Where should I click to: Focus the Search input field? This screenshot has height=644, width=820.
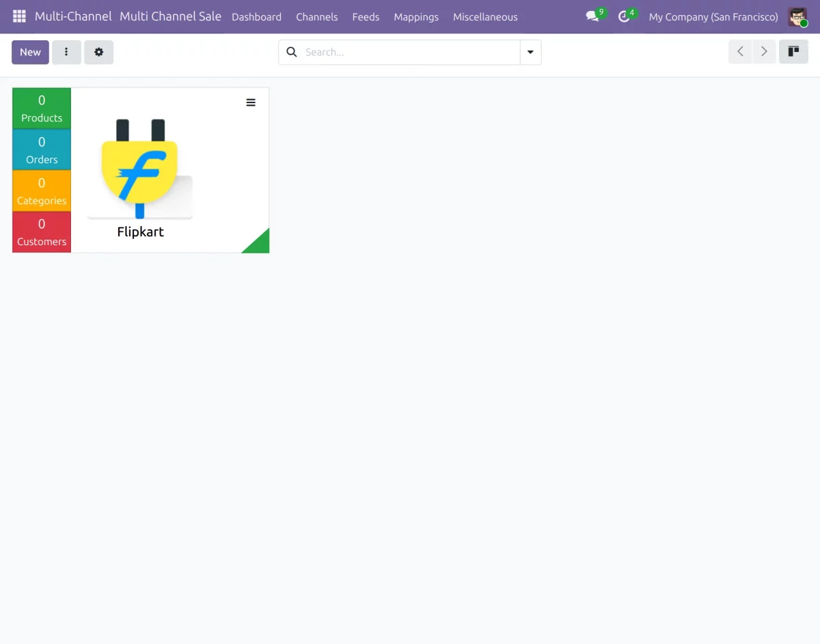410,52
